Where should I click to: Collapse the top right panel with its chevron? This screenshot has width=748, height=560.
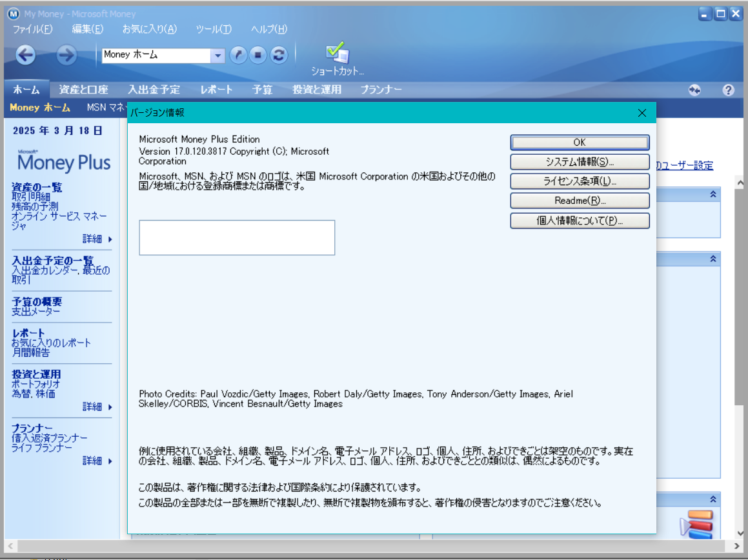[x=713, y=194]
